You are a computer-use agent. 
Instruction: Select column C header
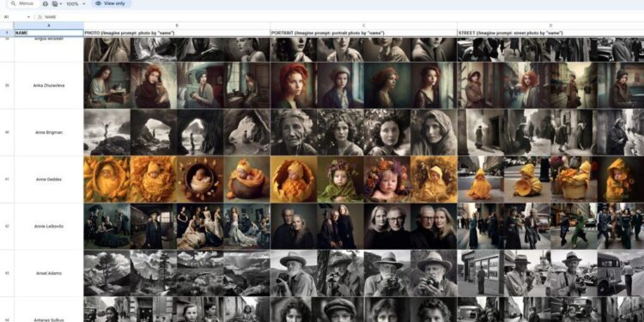click(x=364, y=26)
